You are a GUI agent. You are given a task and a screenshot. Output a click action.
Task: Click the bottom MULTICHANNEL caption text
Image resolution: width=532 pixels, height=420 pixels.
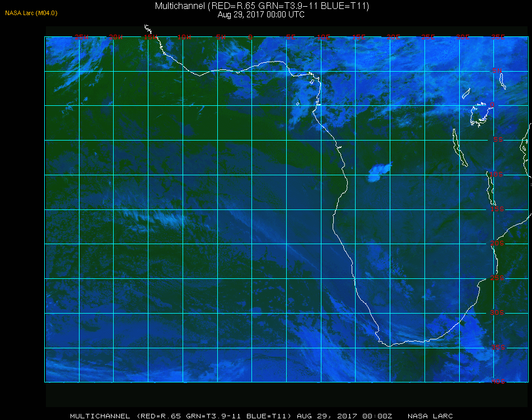point(231,416)
